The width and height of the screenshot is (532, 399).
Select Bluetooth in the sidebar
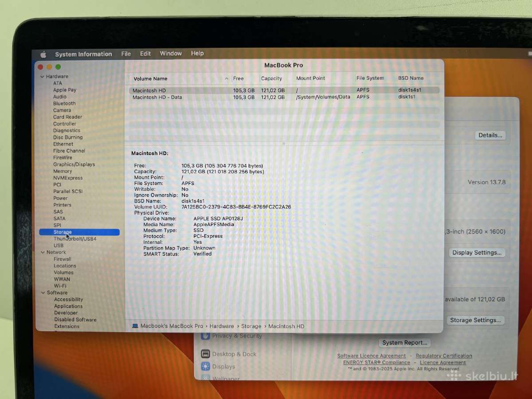point(64,103)
